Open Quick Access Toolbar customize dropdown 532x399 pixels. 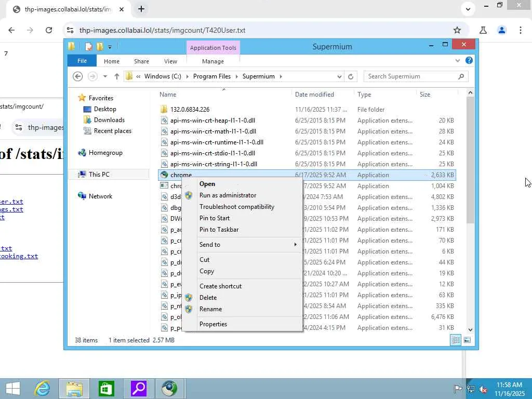point(110,47)
